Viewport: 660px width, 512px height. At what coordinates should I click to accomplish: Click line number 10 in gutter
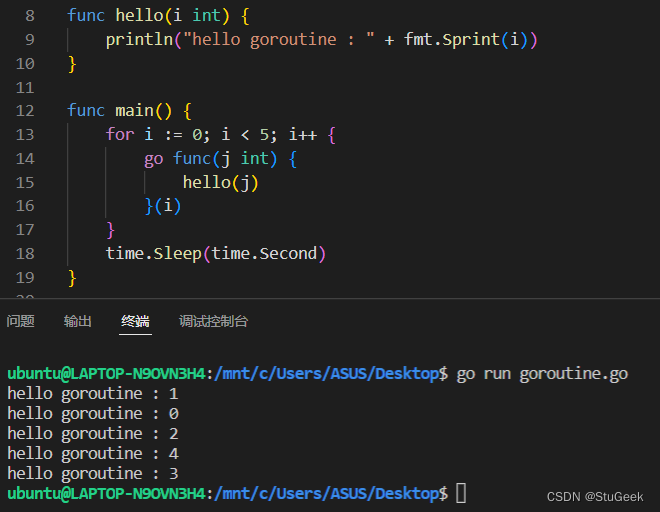click(25, 64)
